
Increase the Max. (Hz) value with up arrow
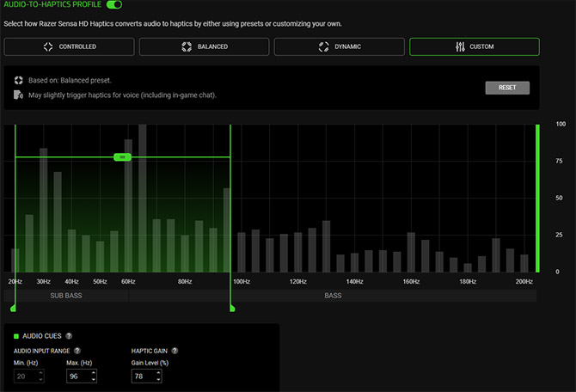94,373
